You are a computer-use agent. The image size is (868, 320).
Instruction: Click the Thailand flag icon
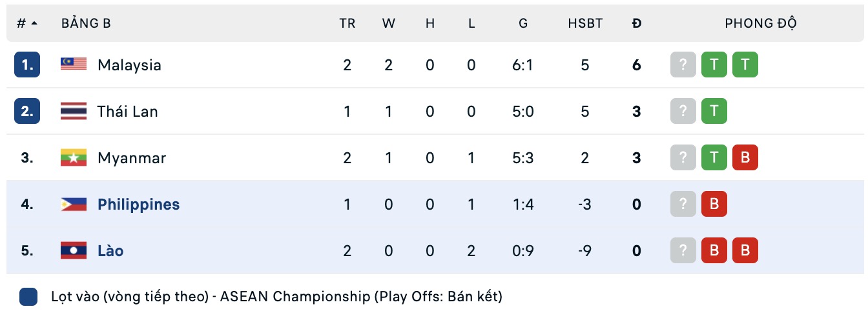click(74, 111)
